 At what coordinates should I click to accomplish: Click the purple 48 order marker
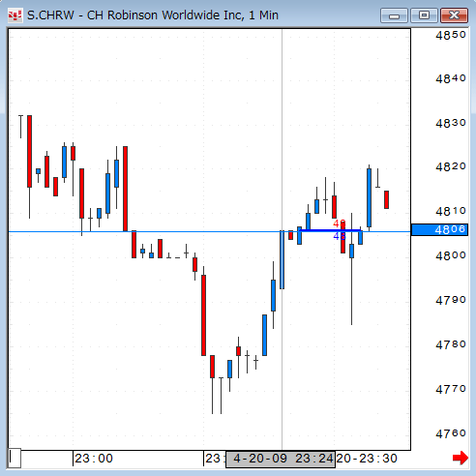pos(340,237)
